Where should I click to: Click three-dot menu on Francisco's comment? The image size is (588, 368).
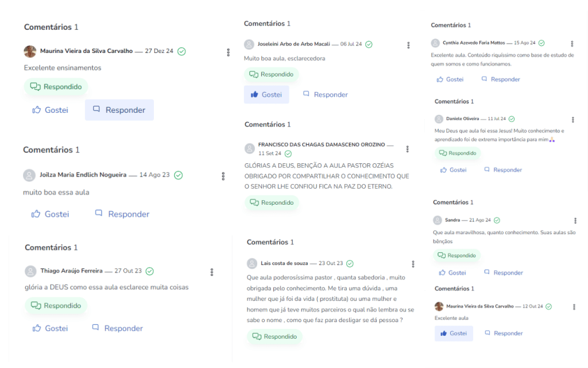pyautogui.click(x=408, y=149)
